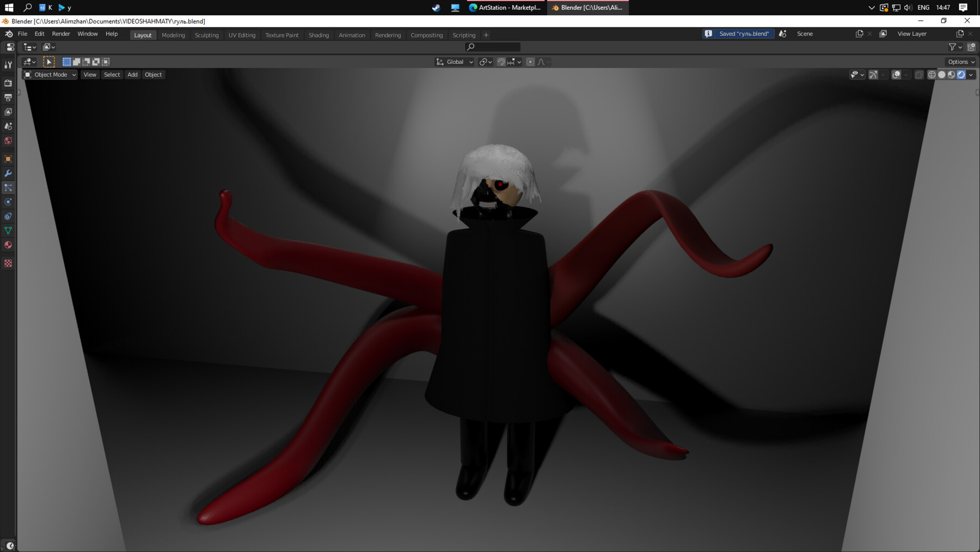This screenshot has height=552, width=980.
Task: Open the Particles properties tab
Action: point(8,187)
